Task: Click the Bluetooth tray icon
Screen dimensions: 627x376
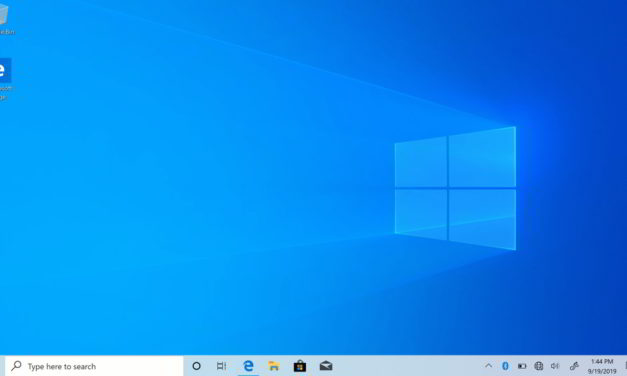Action: tap(505, 366)
